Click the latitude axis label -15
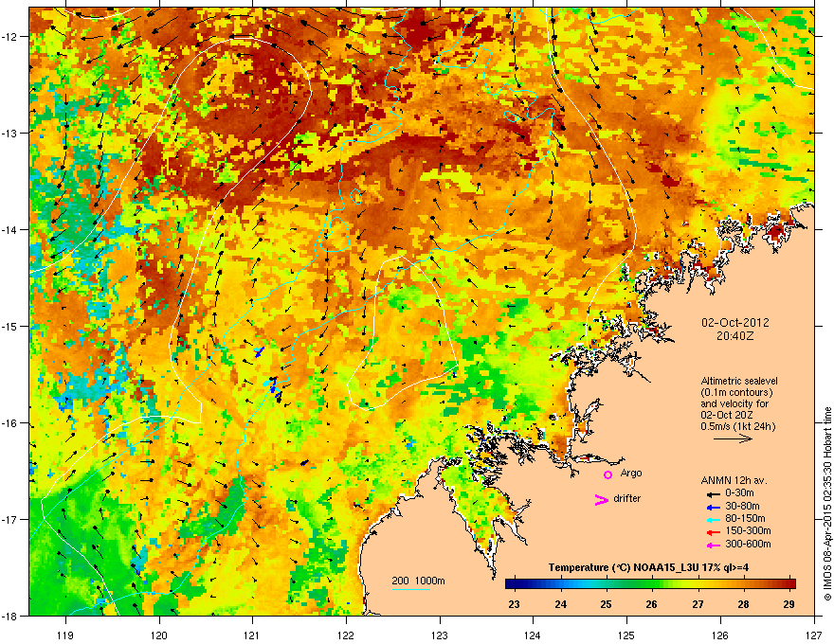Viewport: 834px width, 644px height. [9, 326]
